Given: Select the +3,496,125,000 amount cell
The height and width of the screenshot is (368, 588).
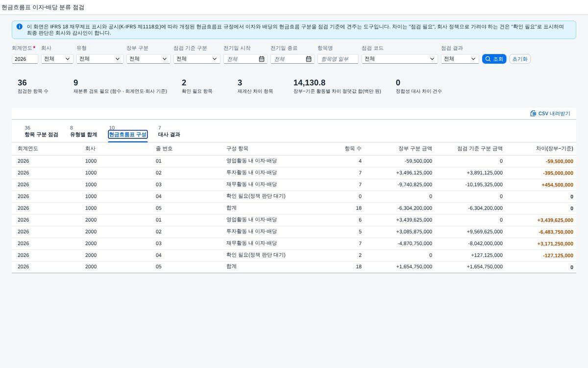Looking at the screenshot, I should (414, 173).
